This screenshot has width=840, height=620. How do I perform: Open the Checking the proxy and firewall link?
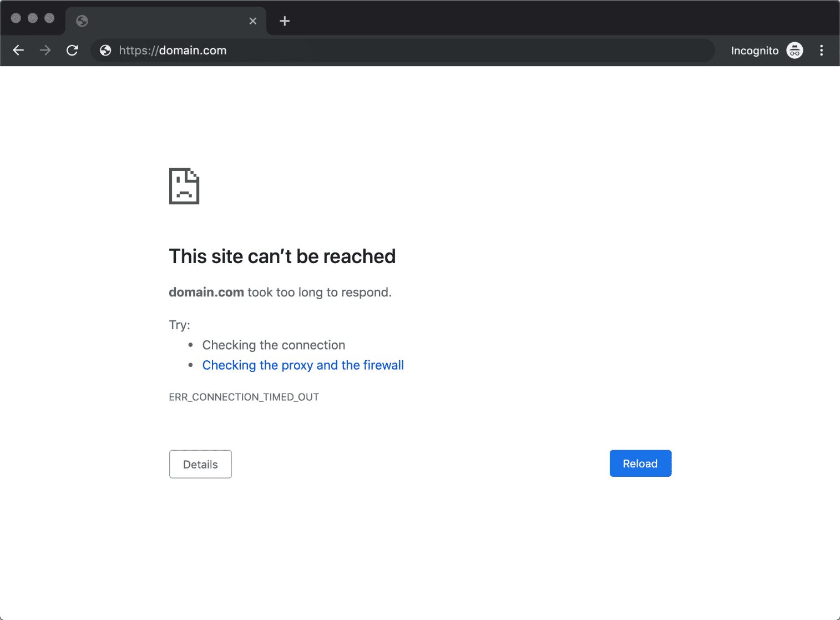click(x=303, y=365)
